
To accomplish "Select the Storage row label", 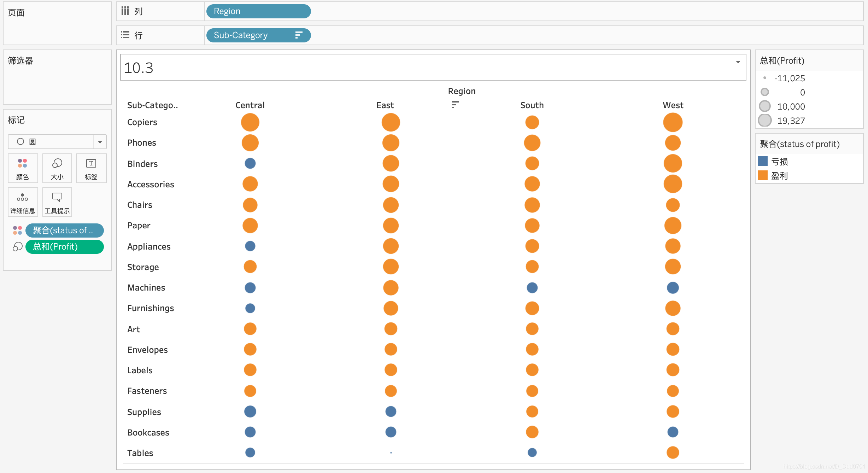I will (143, 267).
